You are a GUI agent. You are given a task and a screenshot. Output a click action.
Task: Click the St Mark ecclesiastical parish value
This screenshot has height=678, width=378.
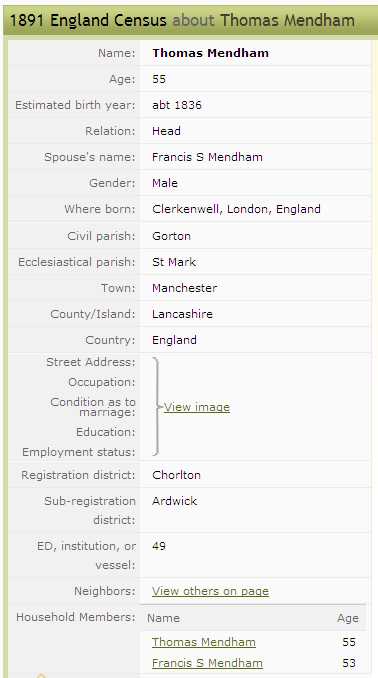[174, 262]
